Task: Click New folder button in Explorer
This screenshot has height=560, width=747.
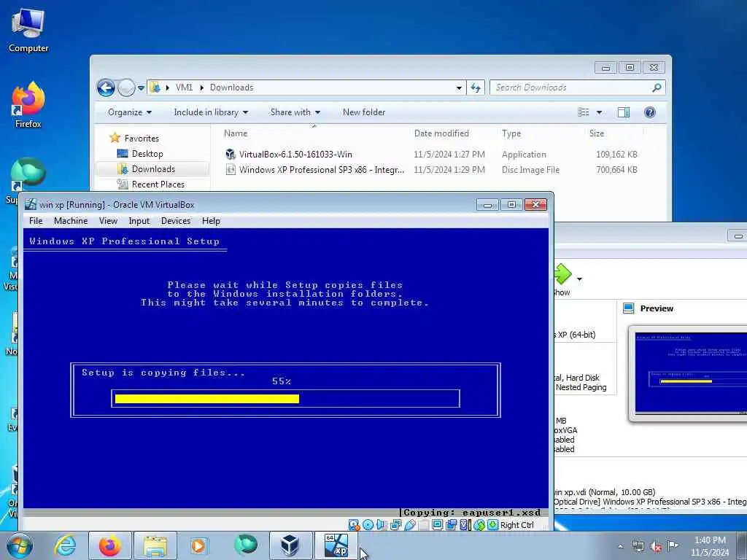Action: click(x=364, y=112)
